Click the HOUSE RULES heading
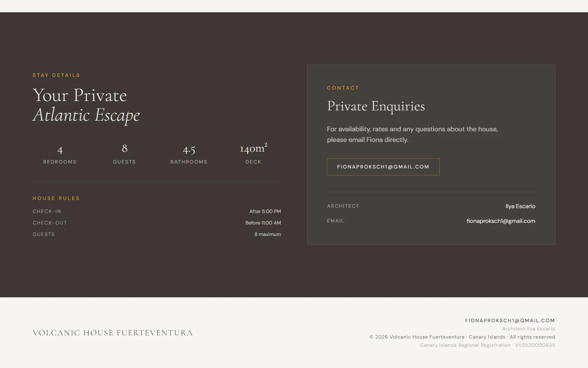588x368 pixels. tap(56, 198)
